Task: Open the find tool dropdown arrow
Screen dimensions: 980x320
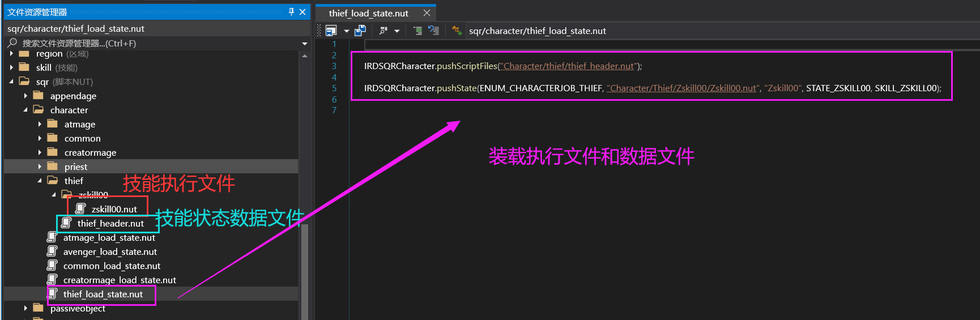Action: coord(397,31)
